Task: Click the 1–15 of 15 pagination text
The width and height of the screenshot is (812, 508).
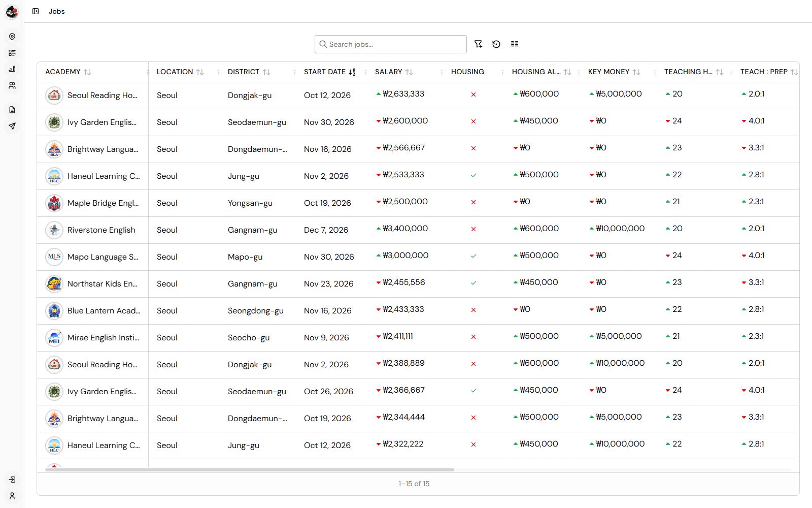Action: click(x=414, y=484)
